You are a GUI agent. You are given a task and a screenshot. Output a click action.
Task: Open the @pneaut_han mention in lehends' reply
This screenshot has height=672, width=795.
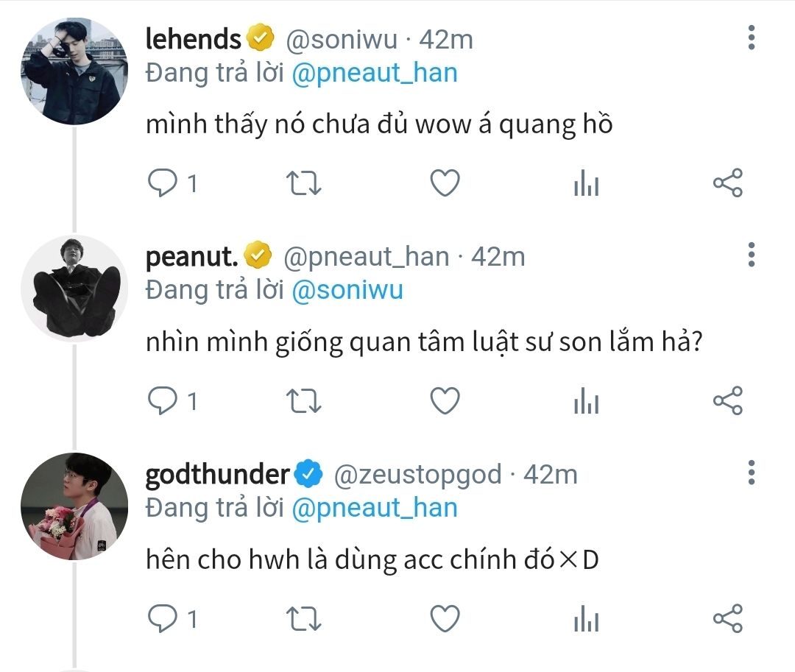coord(375,73)
